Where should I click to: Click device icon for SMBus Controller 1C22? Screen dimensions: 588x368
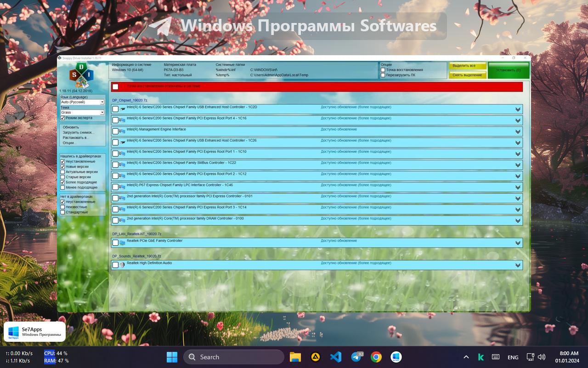[x=122, y=165]
